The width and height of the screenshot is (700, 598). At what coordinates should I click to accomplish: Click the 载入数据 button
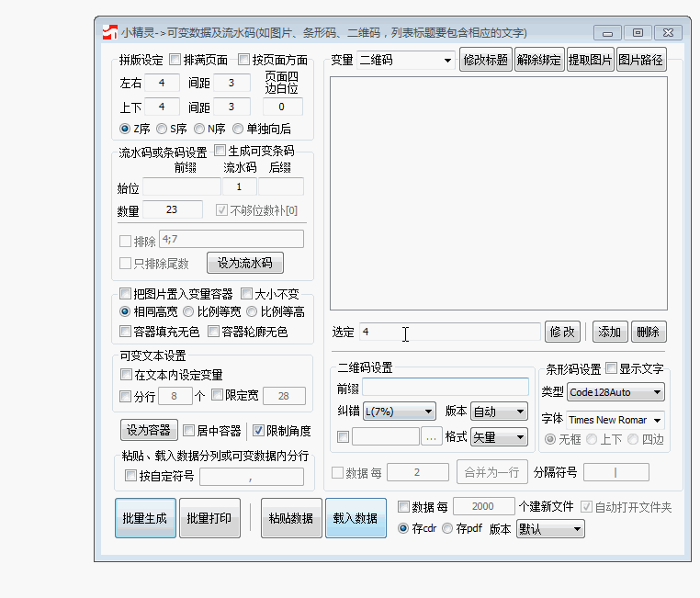coord(356,518)
